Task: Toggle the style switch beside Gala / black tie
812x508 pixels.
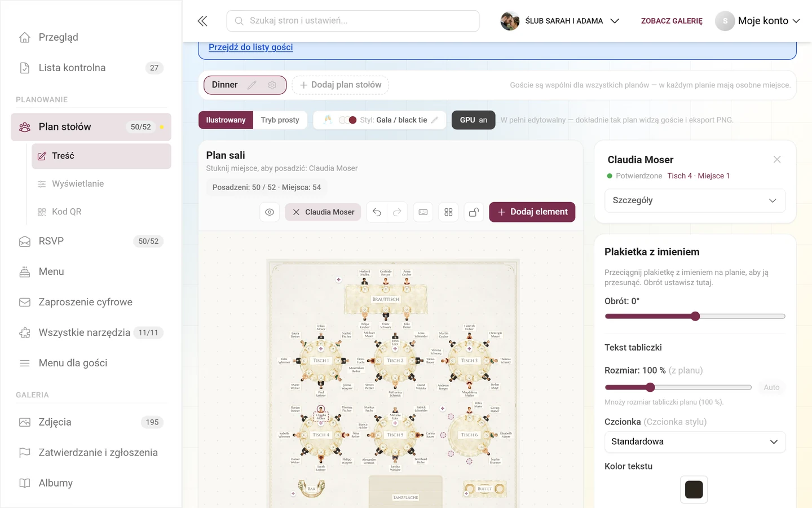Action: point(348,120)
